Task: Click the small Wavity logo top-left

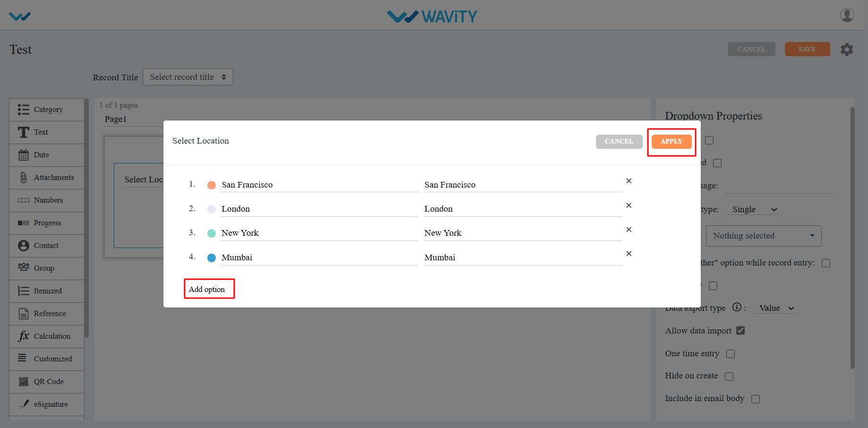Action: pyautogui.click(x=20, y=17)
